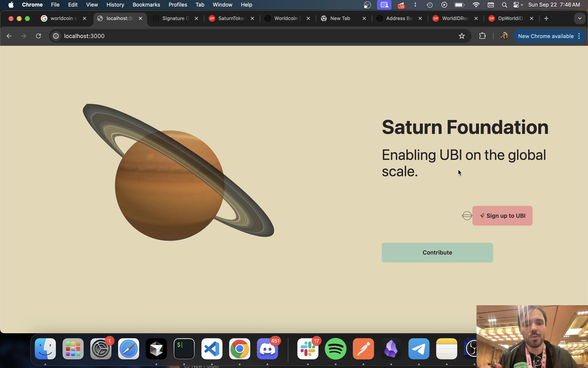
Task: Click the Worldcoin orb logo icon
Action: pyautogui.click(x=467, y=216)
